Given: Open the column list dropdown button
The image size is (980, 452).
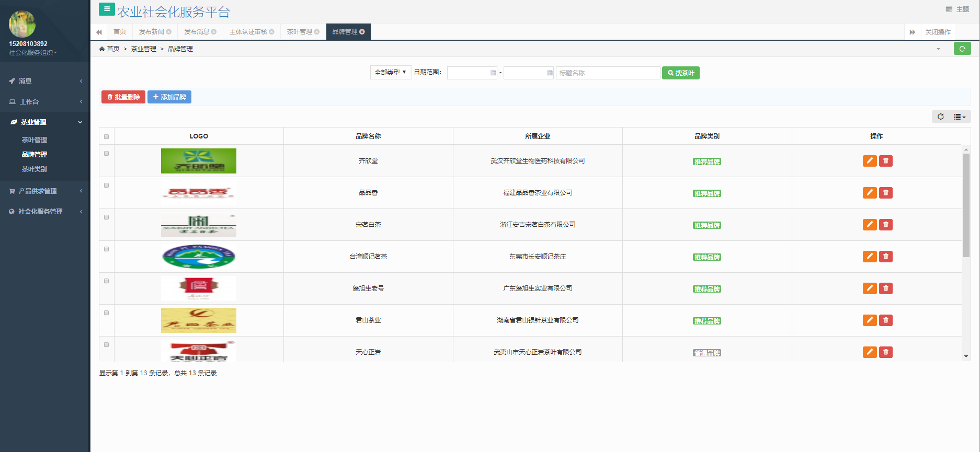Looking at the screenshot, I should (959, 117).
